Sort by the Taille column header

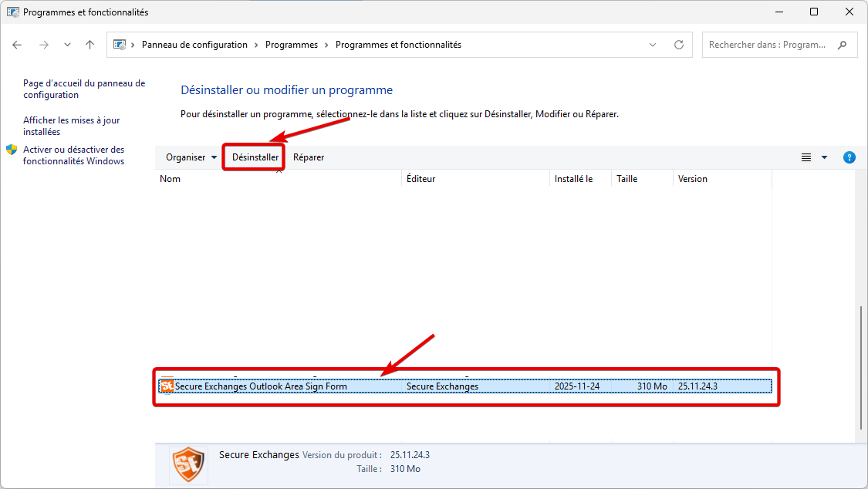tap(642, 179)
